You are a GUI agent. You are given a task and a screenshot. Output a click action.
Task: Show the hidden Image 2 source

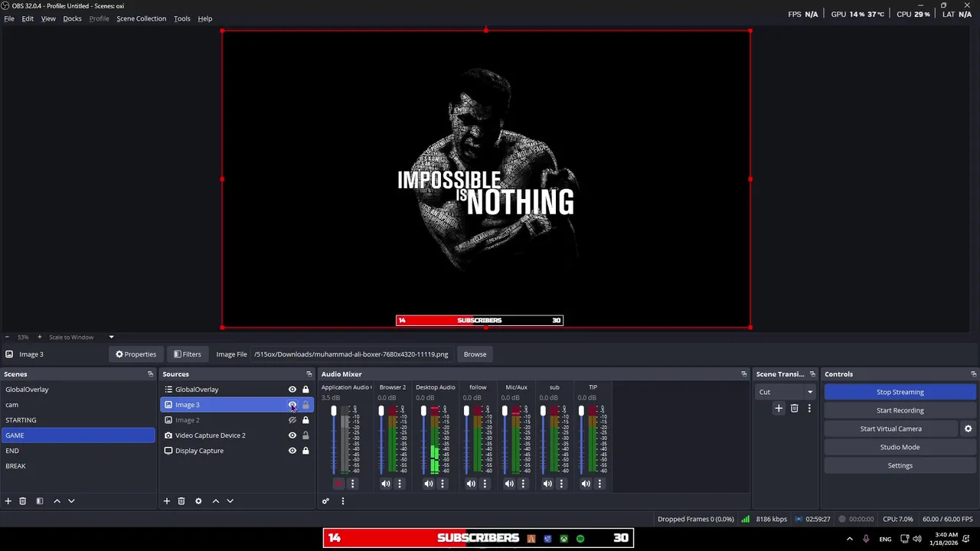[292, 420]
